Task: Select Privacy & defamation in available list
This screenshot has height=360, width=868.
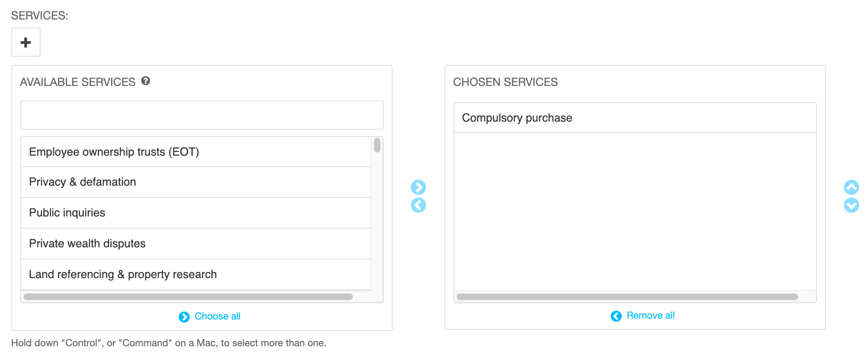Action: (196, 182)
